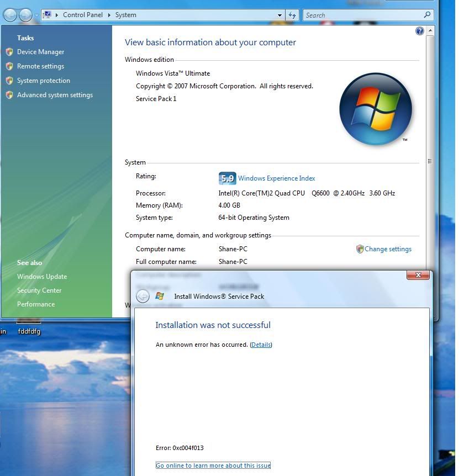The width and height of the screenshot is (464, 476).
Task: Open System protection from the Tasks pane
Action: pos(44,81)
